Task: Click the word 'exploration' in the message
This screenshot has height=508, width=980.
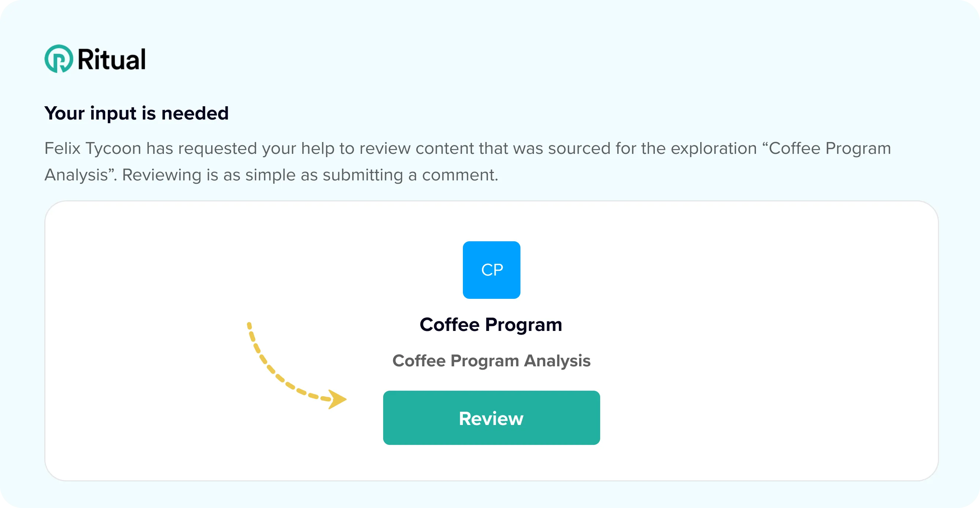Action: click(713, 148)
